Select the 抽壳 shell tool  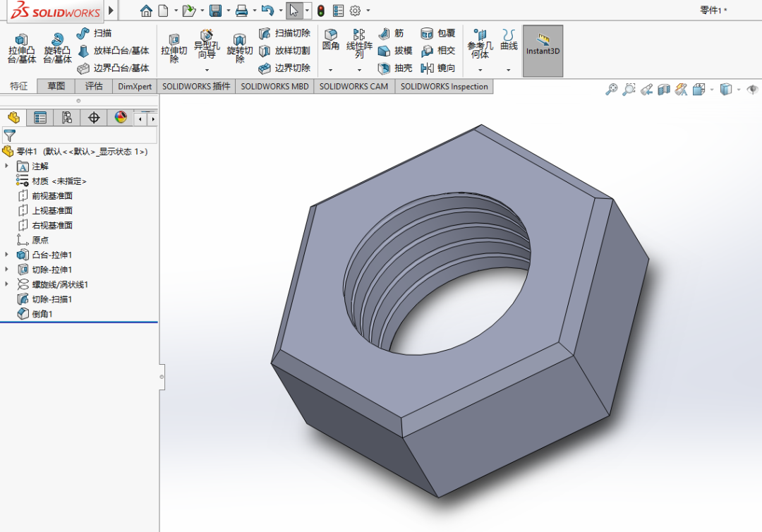pos(395,68)
